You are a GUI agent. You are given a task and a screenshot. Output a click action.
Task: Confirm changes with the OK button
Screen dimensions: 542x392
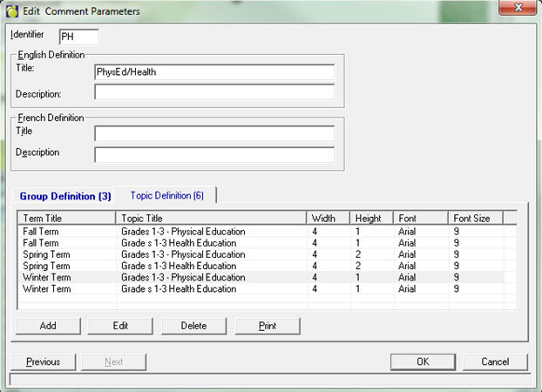tap(423, 362)
